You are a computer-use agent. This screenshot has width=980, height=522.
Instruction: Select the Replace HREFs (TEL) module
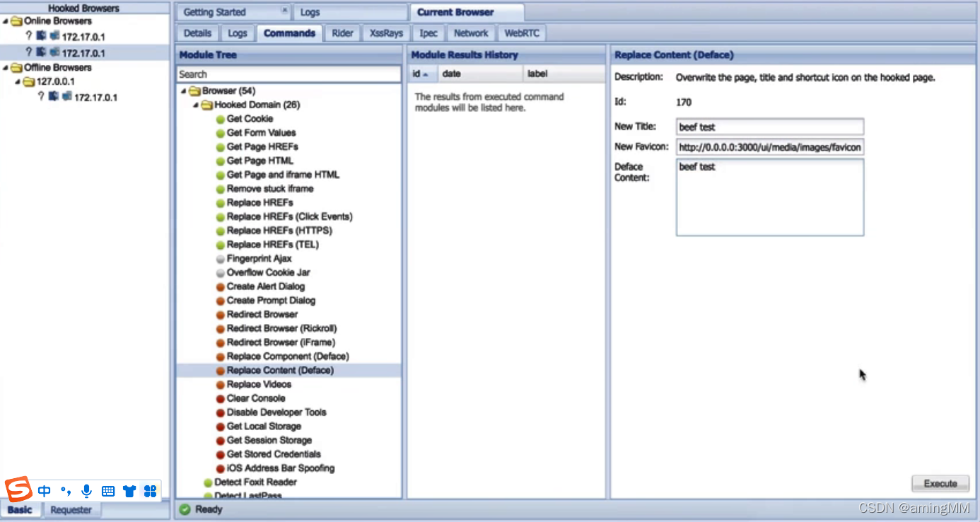tap(272, 245)
